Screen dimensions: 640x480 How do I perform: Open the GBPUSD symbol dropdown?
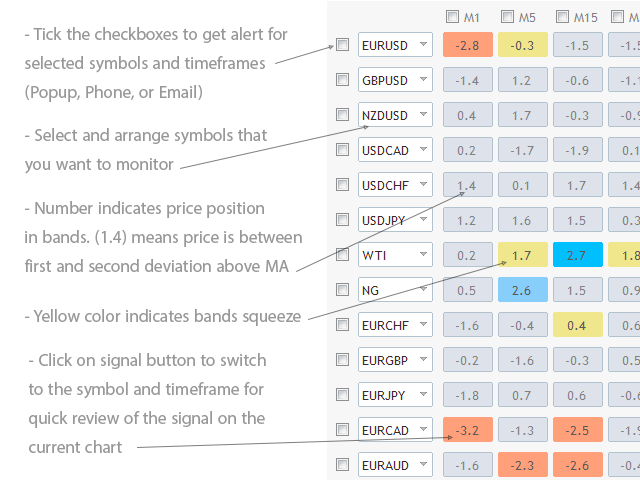click(x=424, y=80)
